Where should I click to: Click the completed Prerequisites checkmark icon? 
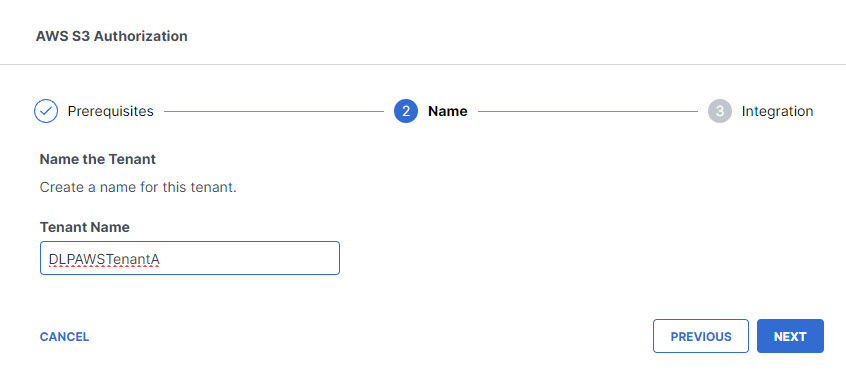click(x=46, y=111)
